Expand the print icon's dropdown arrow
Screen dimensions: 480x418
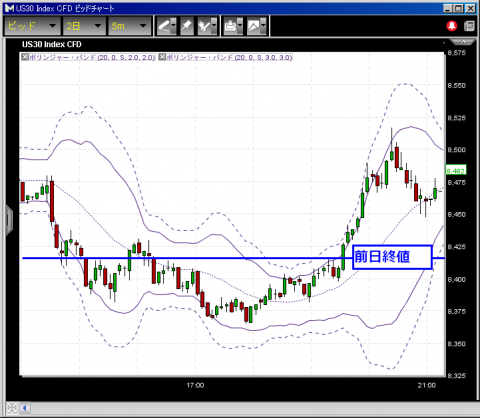pyautogui.click(x=240, y=26)
